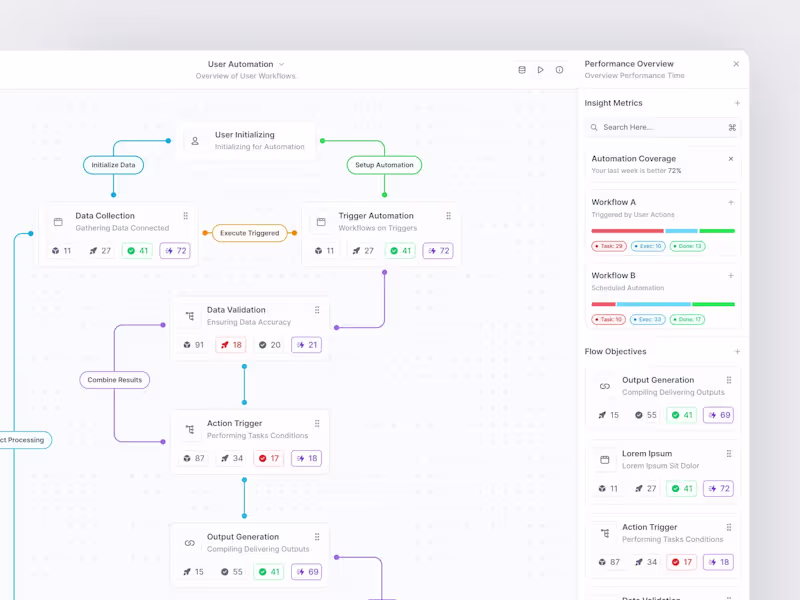The image size is (800, 600).
Task: Click the Combine Results label
Action: tap(114, 380)
